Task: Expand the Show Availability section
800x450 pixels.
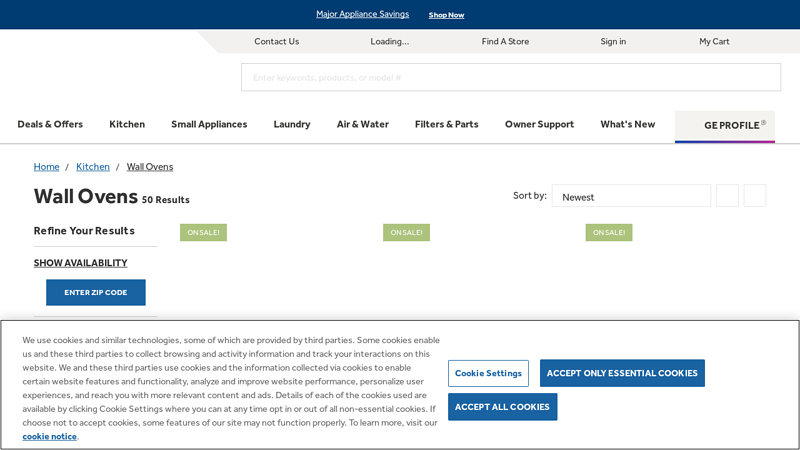Action: [x=80, y=263]
